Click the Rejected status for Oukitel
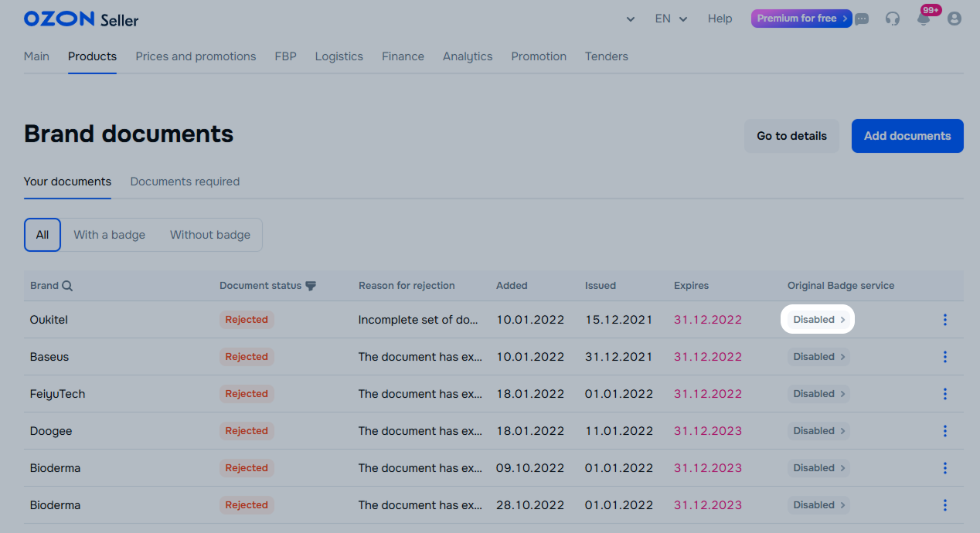Viewport: 980px width, 533px height. [x=247, y=320]
